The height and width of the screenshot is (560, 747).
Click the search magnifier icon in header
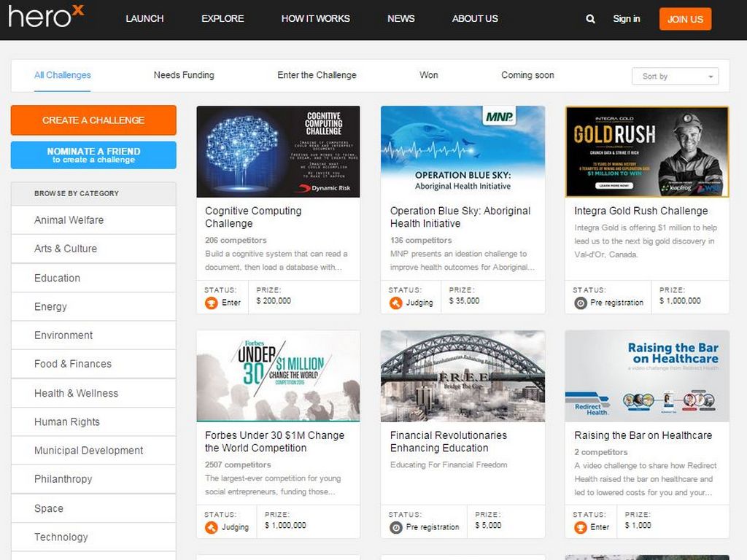tap(590, 19)
